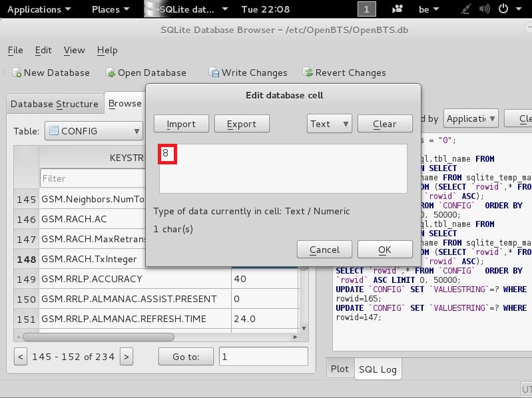Click the Go to: button
The height and width of the screenshot is (398, 532).
coord(186,357)
